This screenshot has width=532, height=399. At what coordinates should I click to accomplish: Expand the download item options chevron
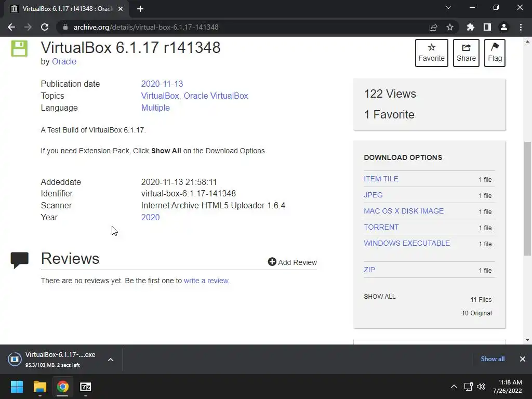click(111, 360)
